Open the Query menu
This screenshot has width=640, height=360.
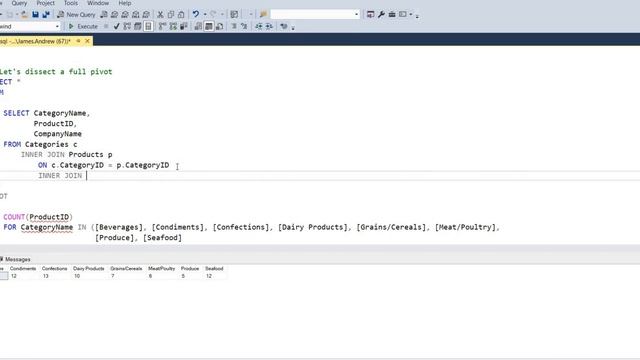click(19, 3)
